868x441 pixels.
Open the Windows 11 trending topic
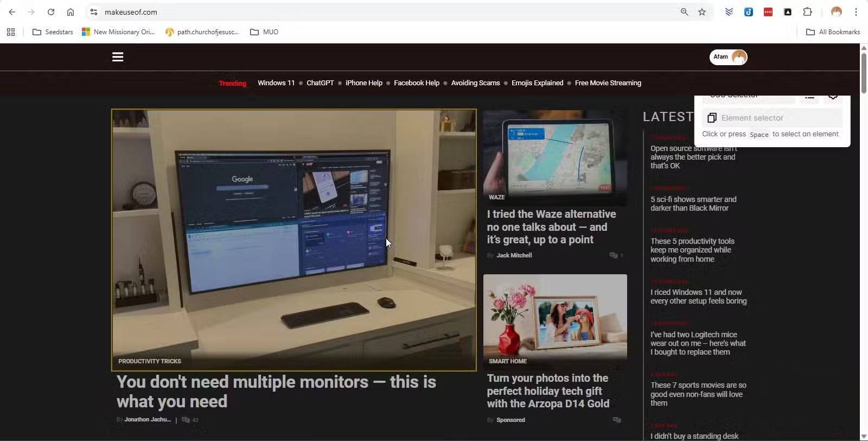coord(276,83)
